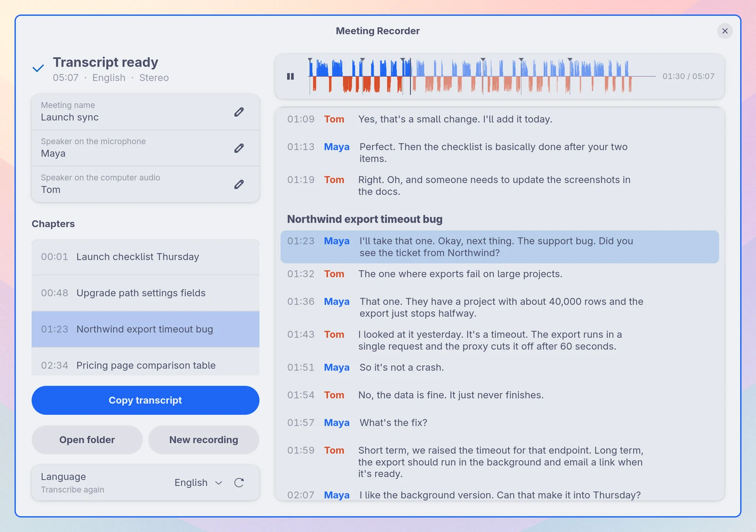Select the 01:36 Maya 40,000 rows line
Image resolution: width=756 pixels, height=532 pixels.
pos(499,307)
